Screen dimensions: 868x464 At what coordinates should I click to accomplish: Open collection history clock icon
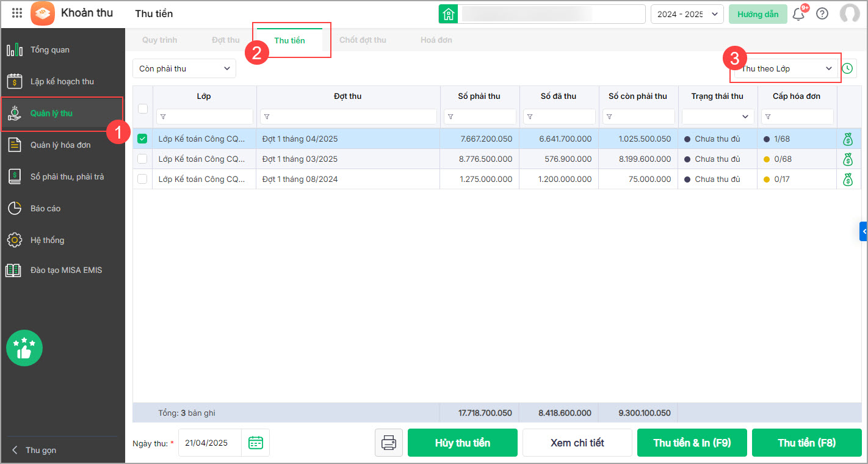(x=847, y=68)
